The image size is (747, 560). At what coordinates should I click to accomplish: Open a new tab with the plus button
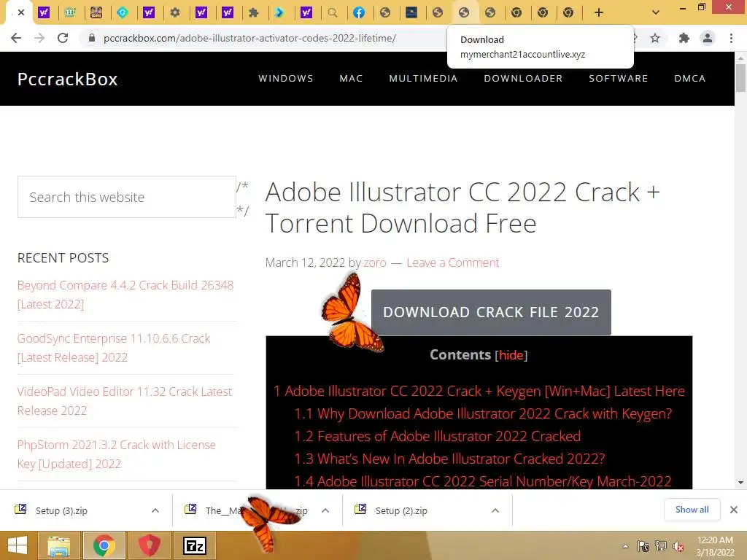click(x=599, y=12)
